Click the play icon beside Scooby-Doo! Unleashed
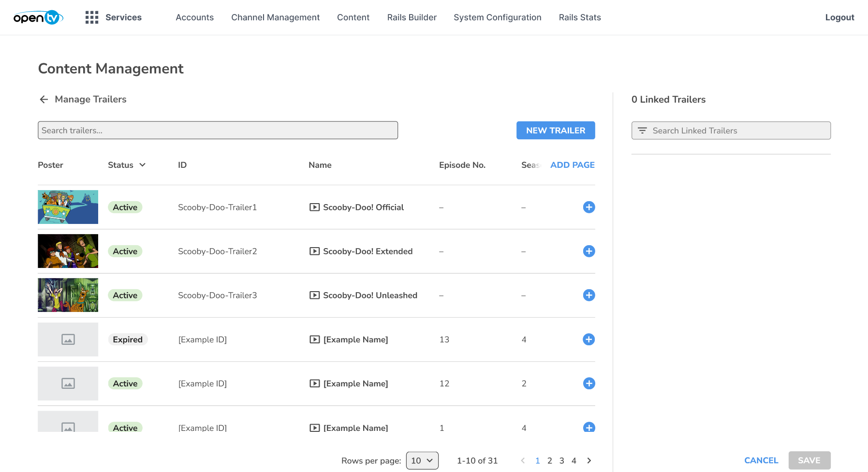 tap(315, 295)
